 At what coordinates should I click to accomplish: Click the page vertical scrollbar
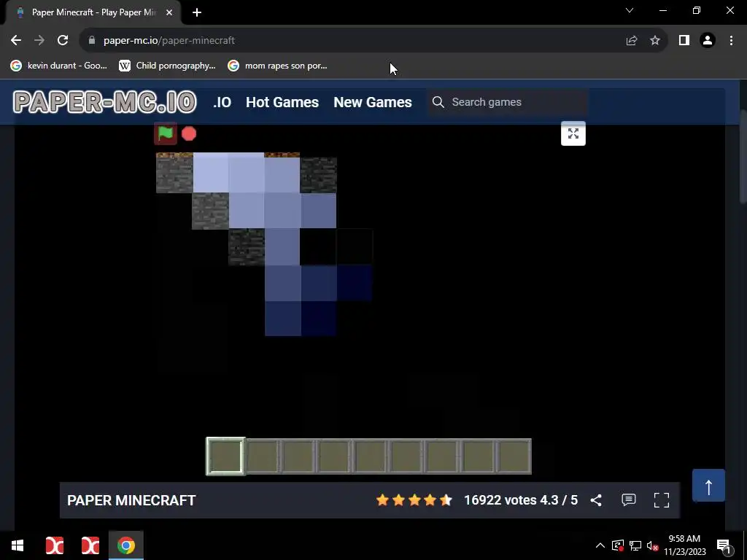click(x=743, y=157)
